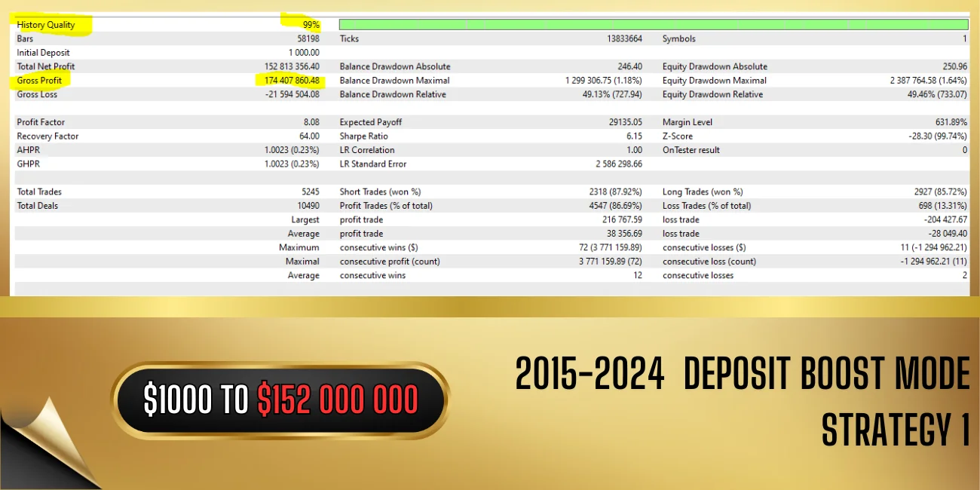Click the Margin Level value 631.89%

(950, 122)
